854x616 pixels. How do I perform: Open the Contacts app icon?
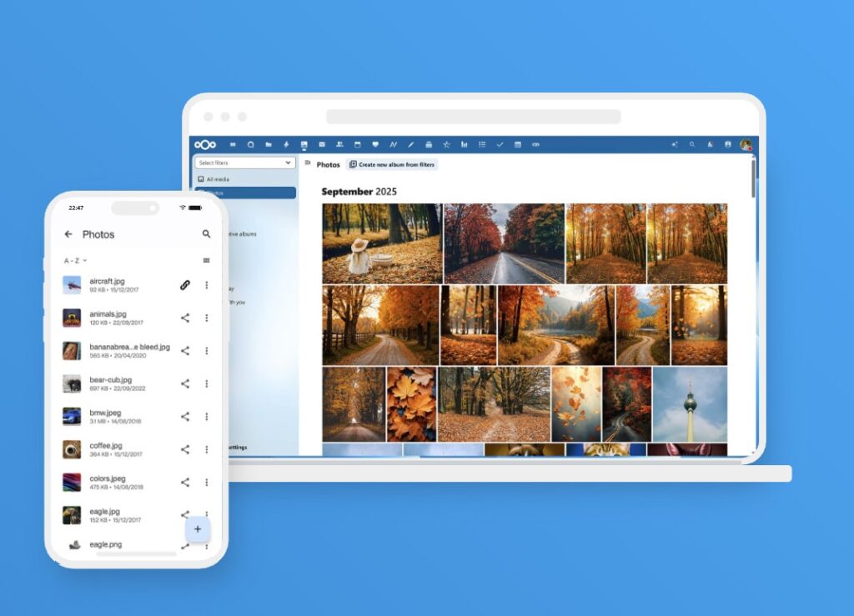pyautogui.click(x=339, y=144)
